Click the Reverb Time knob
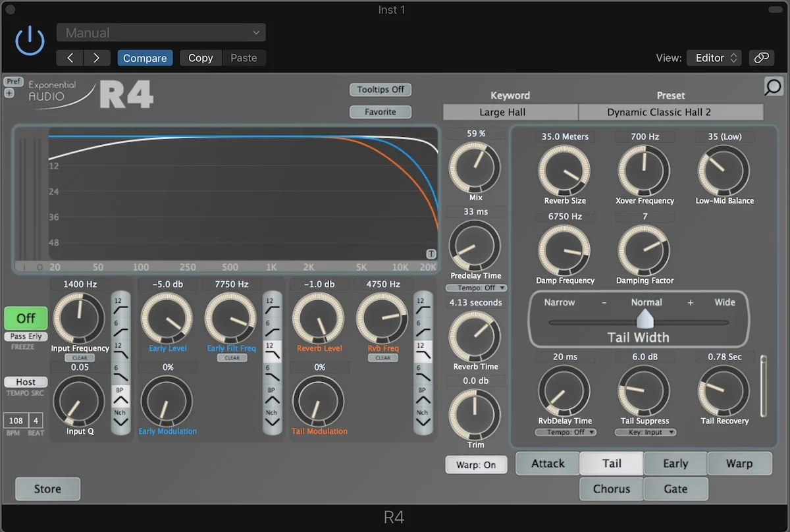Image resolution: width=790 pixels, height=532 pixels. click(475, 337)
